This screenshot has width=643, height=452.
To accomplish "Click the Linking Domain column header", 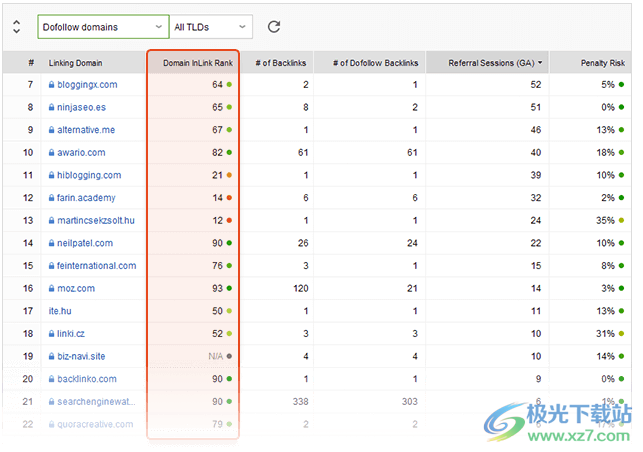I will coord(75,63).
